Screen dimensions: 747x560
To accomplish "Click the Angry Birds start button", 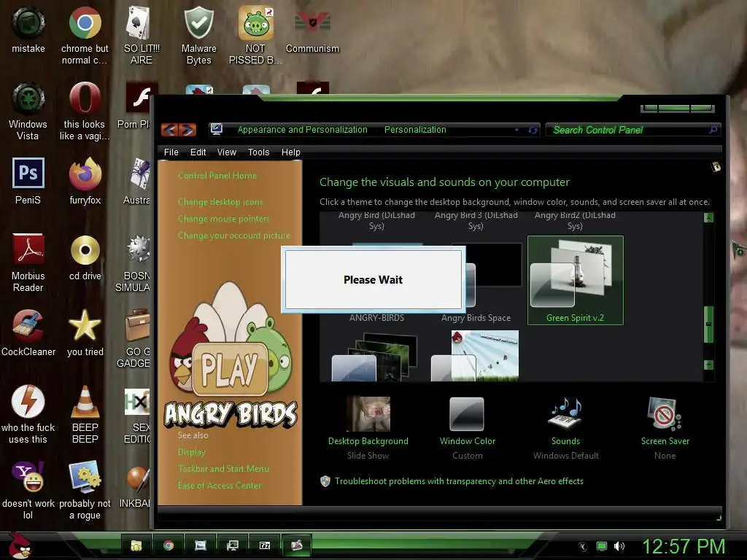I will pyautogui.click(x=20, y=545).
